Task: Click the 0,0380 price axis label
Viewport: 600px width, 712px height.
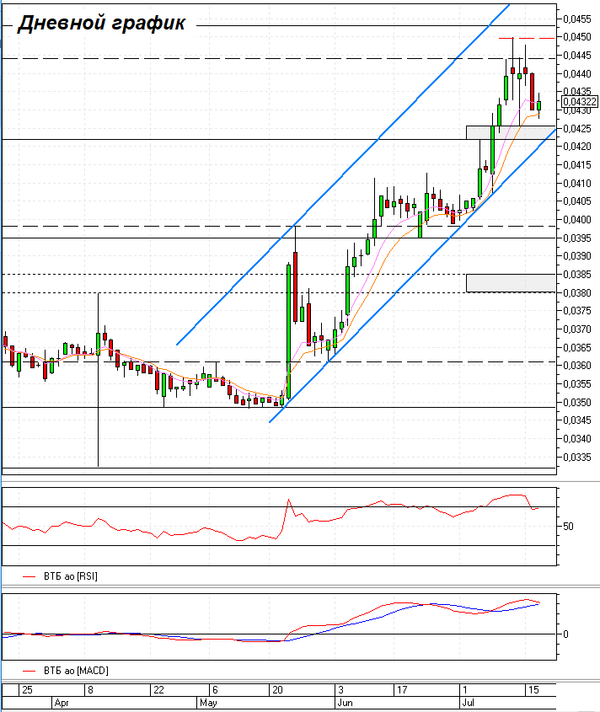Action: pyautogui.click(x=577, y=293)
